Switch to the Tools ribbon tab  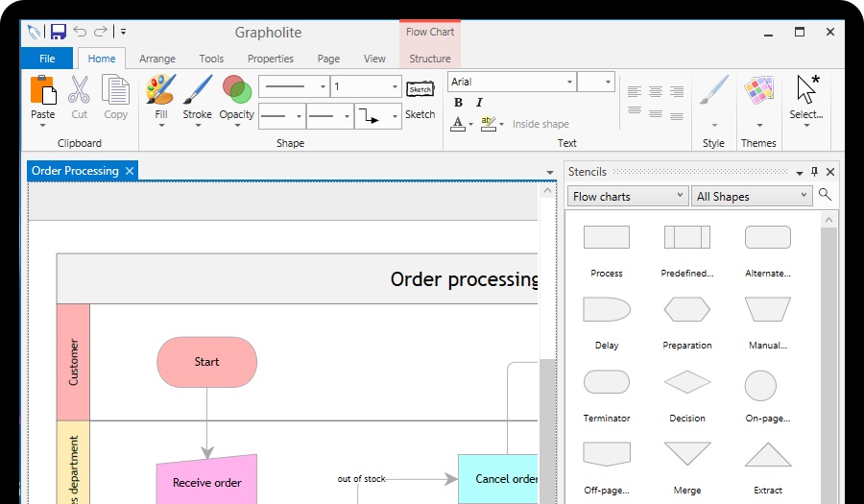tap(211, 59)
